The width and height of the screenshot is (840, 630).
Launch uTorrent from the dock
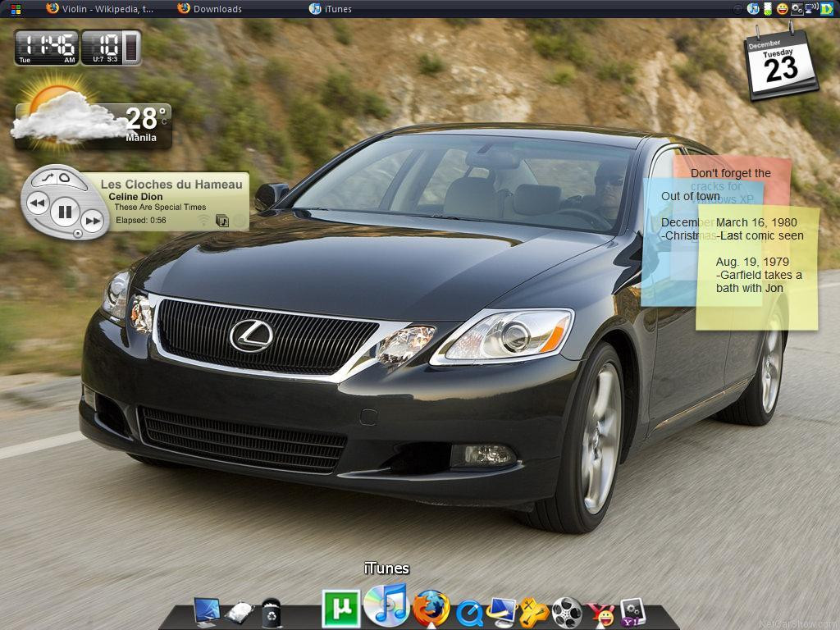pyautogui.click(x=340, y=609)
